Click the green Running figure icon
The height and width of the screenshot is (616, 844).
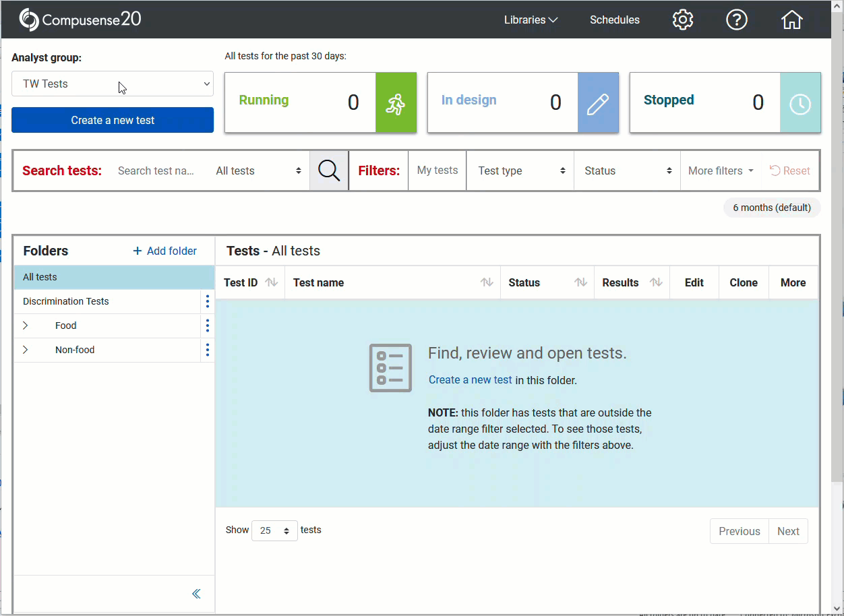(396, 102)
